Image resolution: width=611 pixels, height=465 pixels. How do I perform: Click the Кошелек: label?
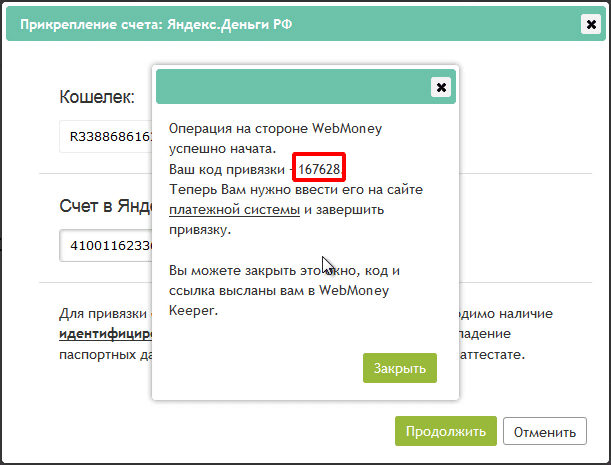97,97
